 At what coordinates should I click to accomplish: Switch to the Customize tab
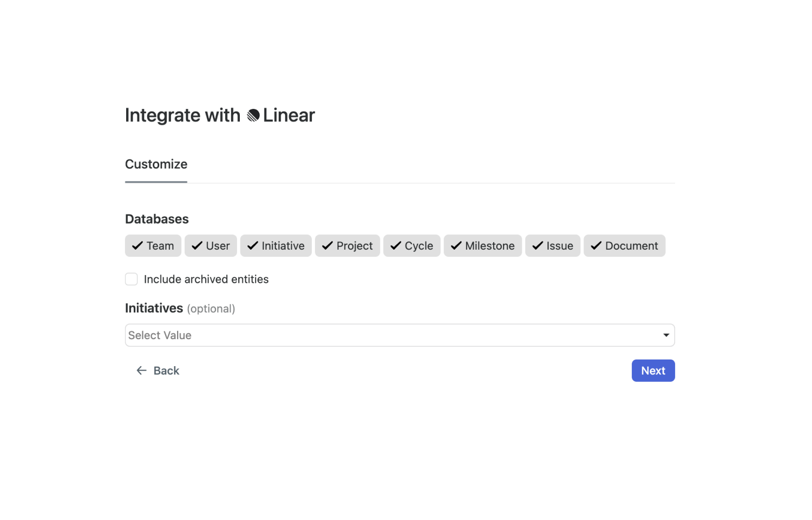tap(156, 165)
